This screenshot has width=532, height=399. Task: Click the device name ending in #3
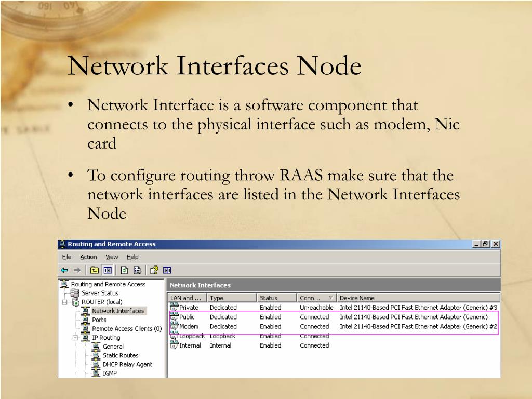pos(419,308)
